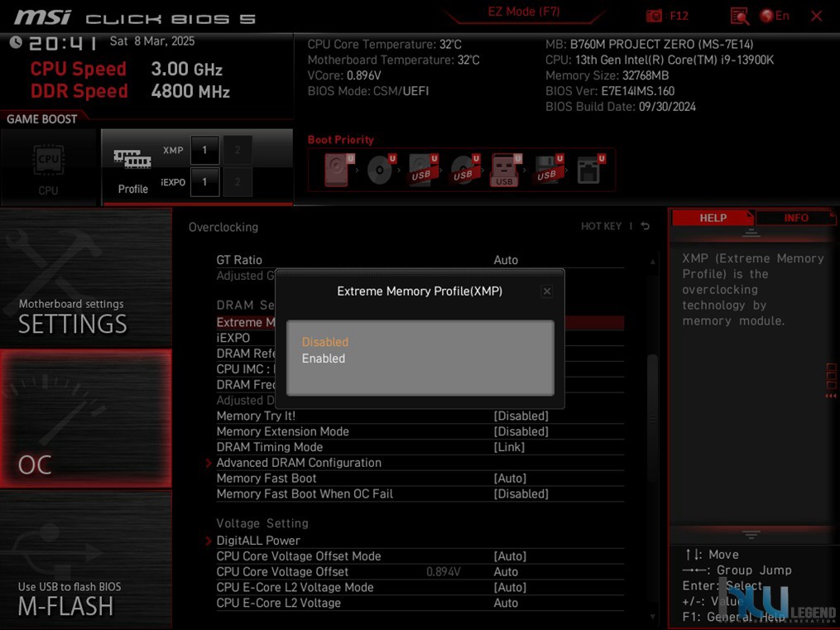
Task: Enable XMP profile 2
Action: [x=238, y=150]
